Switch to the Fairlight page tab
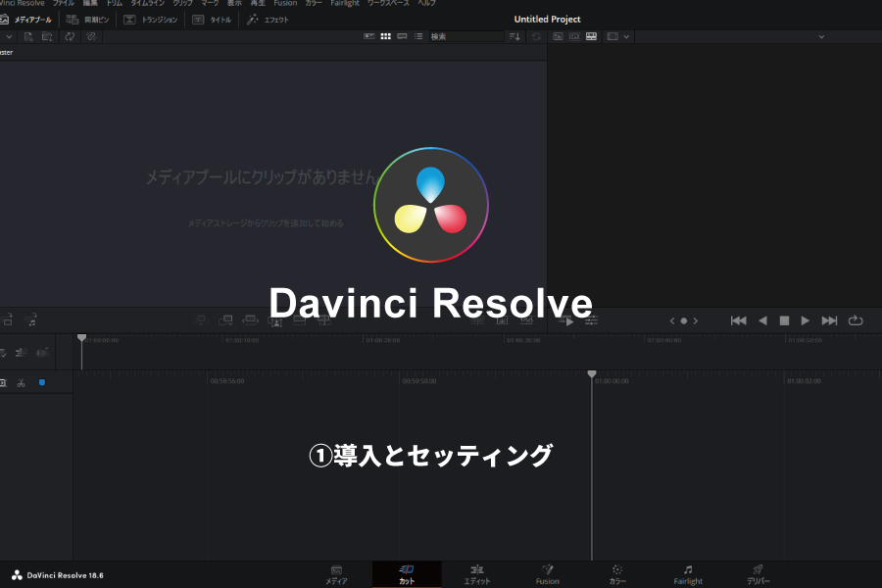Screen dimensions: 882x588 (x=688, y=575)
